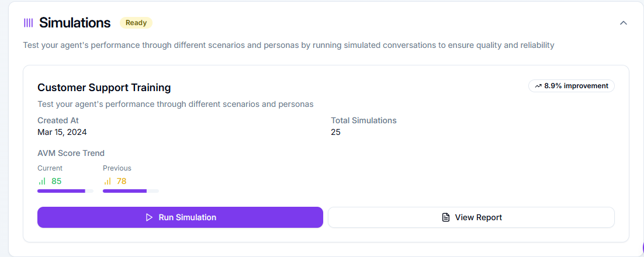
Task: Click the Ready status badge
Action: [136, 23]
